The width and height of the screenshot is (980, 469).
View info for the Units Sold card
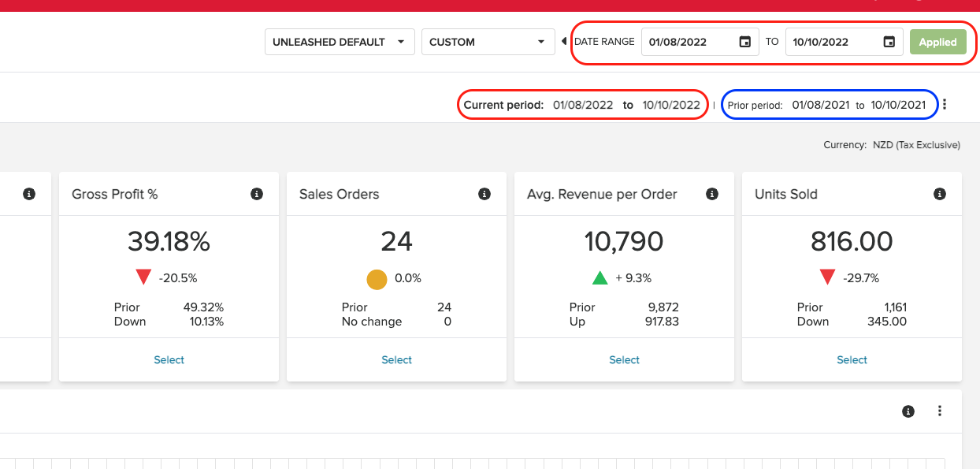tap(939, 193)
